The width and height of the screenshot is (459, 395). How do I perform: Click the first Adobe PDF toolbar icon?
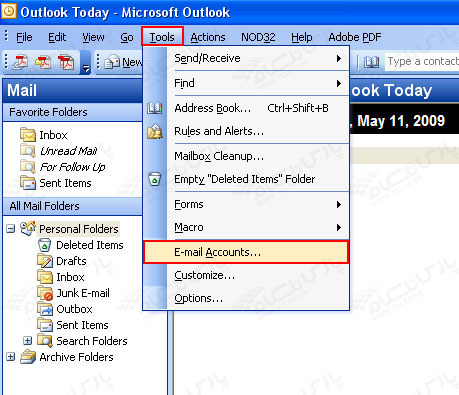[21, 62]
